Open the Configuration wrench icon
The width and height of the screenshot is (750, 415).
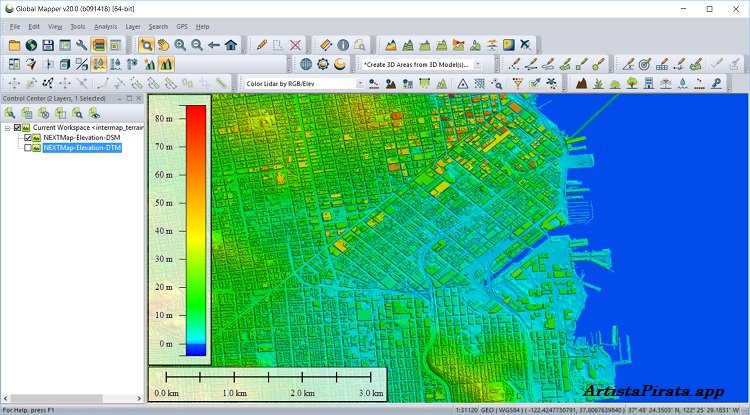(x=81, y=45)
